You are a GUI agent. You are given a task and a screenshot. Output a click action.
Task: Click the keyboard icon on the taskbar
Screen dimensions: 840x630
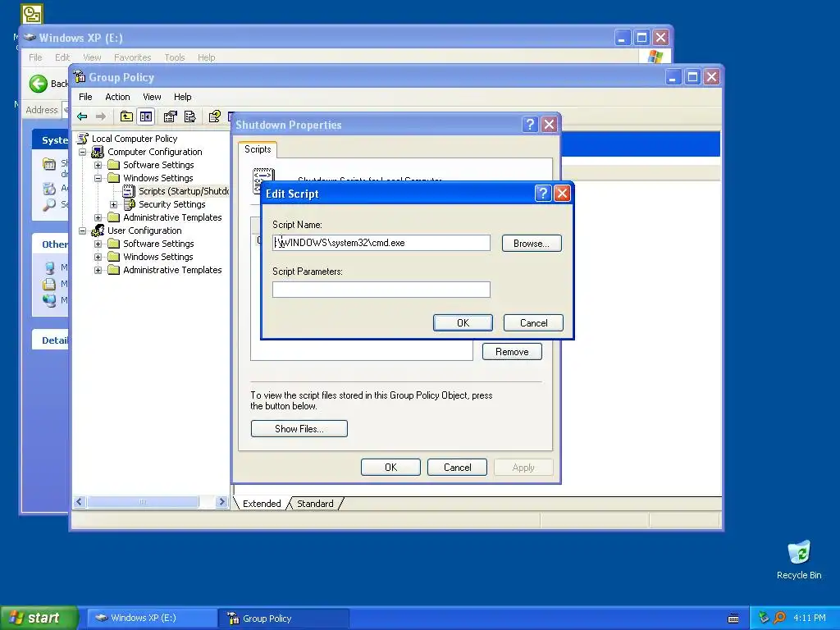(x=734, y=619)
